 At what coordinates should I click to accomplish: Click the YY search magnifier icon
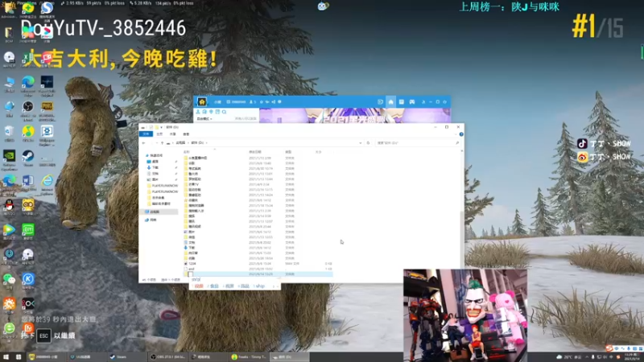click(225, 112)
